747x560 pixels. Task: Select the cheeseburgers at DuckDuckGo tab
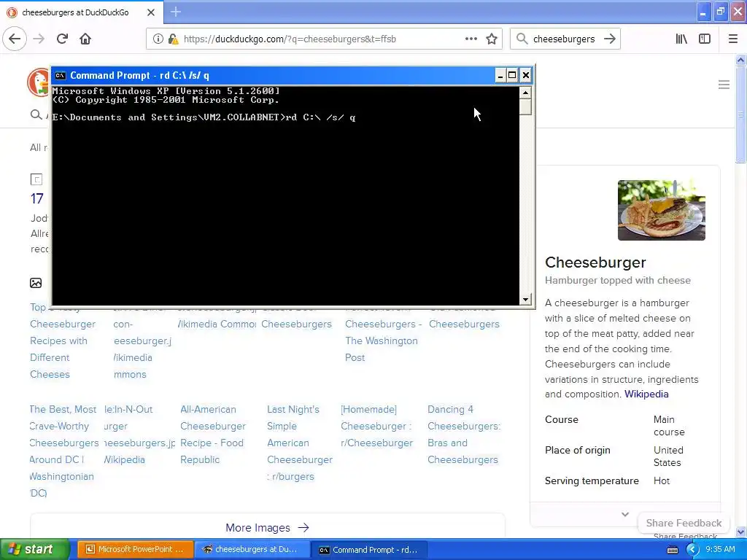[x=82, y=12]
